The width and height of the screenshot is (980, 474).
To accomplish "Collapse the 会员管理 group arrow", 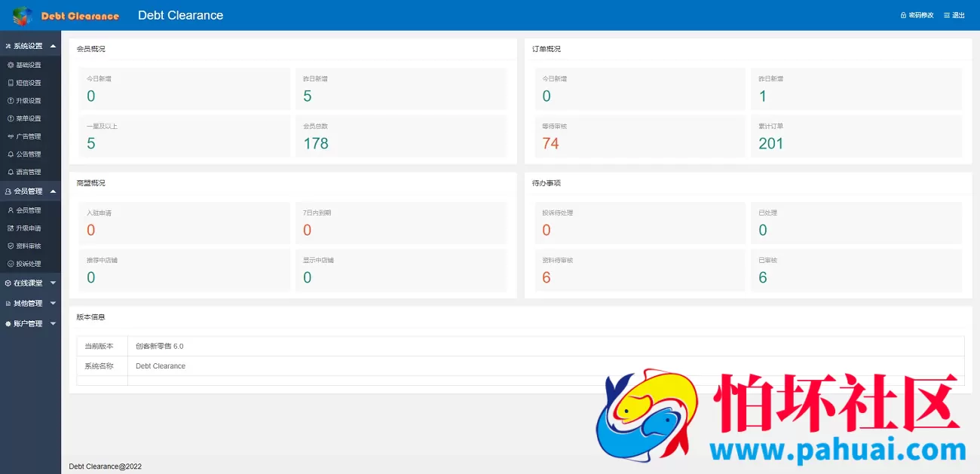I will tap(53, 191).
